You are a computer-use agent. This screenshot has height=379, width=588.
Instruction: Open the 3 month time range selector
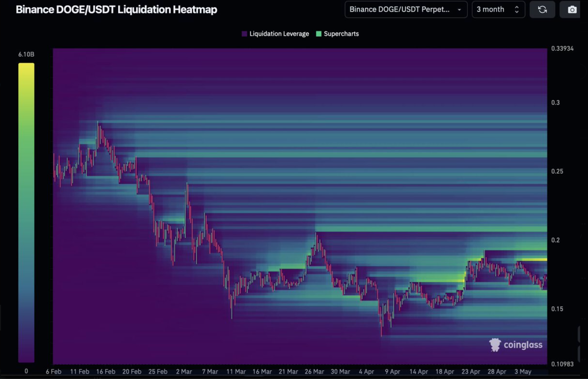coord(498,10)
